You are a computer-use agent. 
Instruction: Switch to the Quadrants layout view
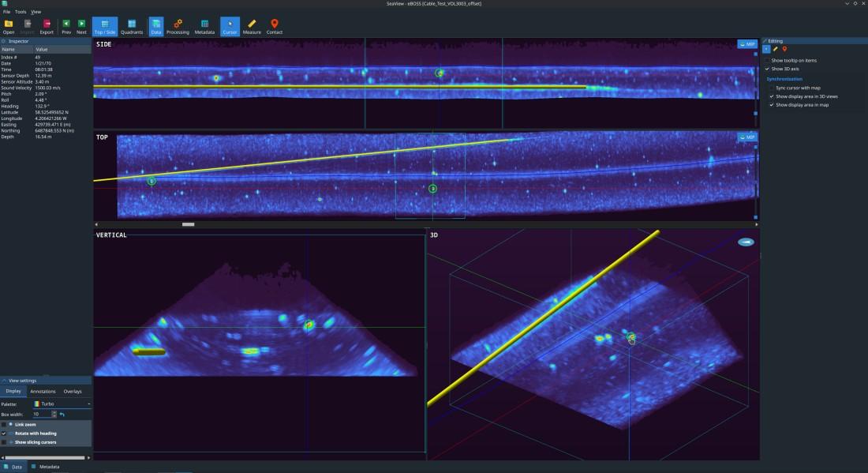point(131,27)
